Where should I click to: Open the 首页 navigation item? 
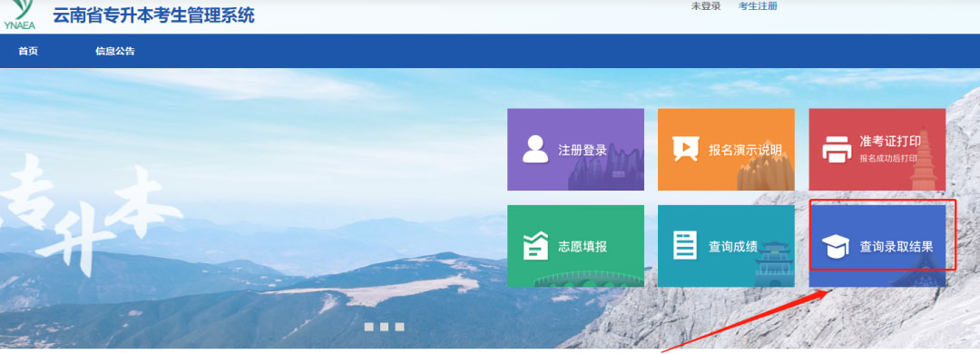click(28, 52)
